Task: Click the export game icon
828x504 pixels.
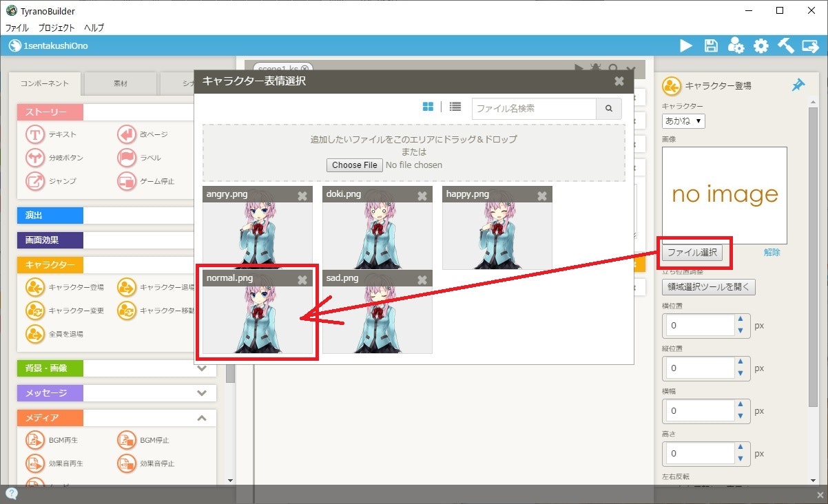Action: 810,45
